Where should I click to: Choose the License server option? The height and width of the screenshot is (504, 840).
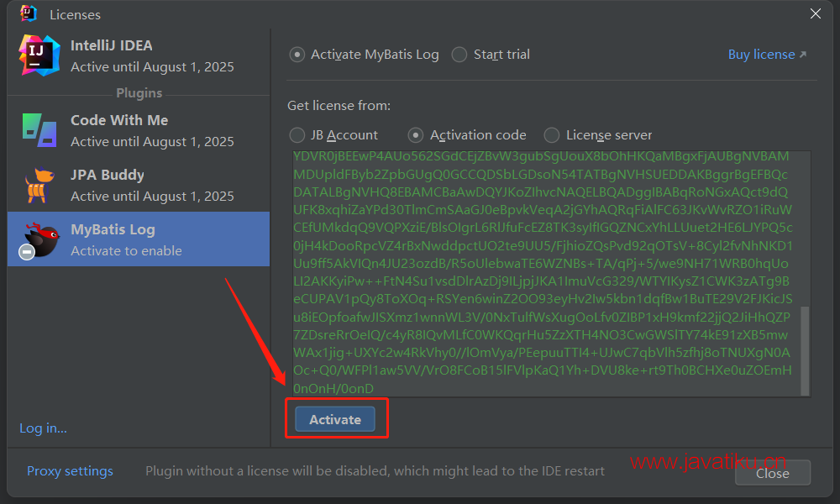[x=552, y=135]
